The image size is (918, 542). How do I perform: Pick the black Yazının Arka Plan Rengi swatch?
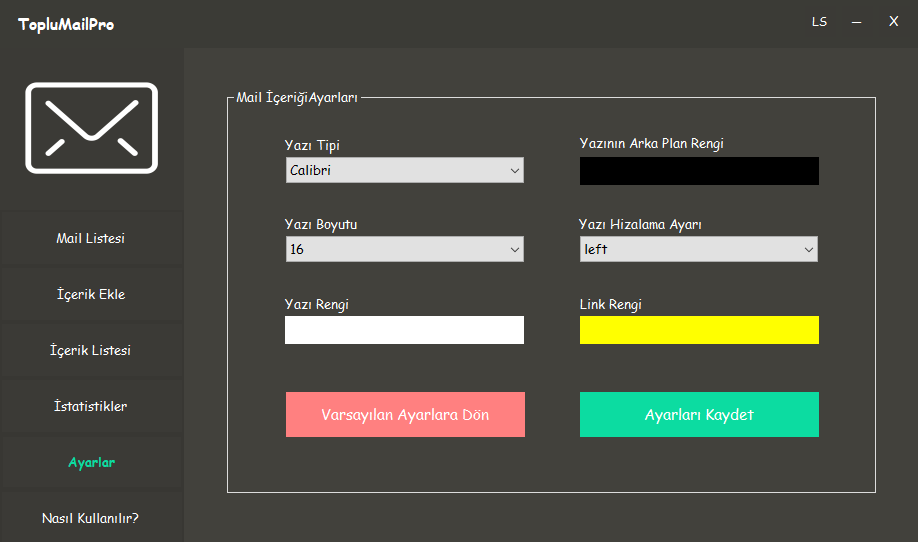point(699,171)
